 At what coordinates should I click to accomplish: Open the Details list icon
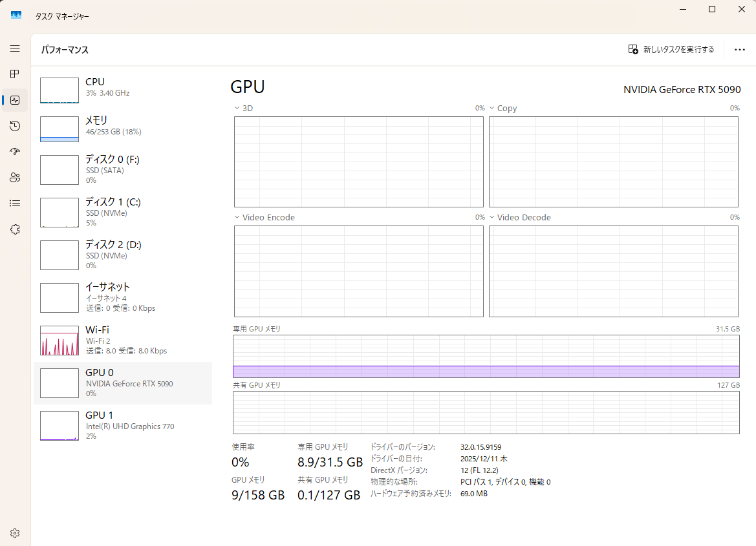tap(15, 203)
